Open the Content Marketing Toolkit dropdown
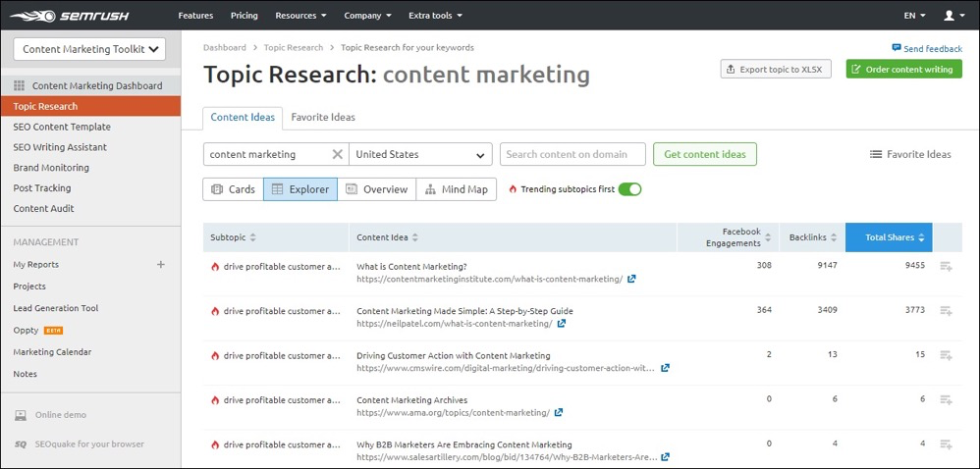Image resolution: width=980 pixels, height=469 pixels. point(89,49)
